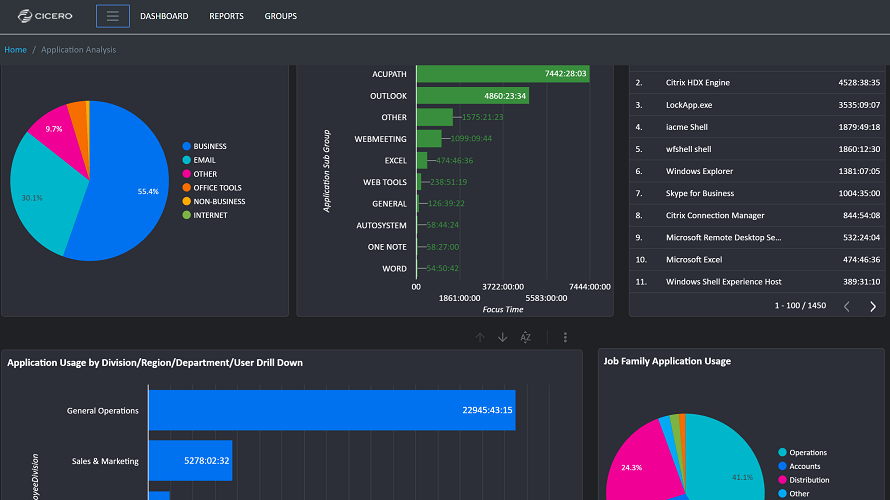The width and height of the screenshot is (890, 500).
Task: Follow the Home breadcrumb link
Action: click(x=15, y=49)
